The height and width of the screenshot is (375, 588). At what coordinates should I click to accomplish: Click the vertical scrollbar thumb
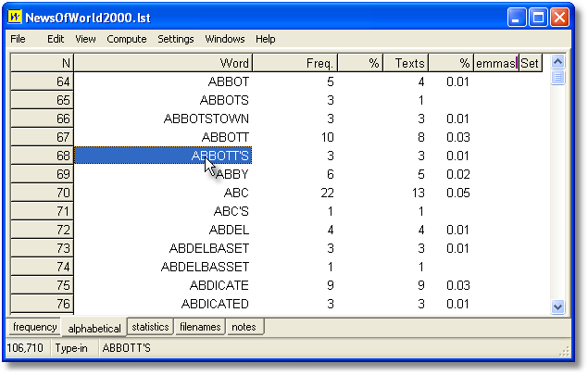pos(557,77)
